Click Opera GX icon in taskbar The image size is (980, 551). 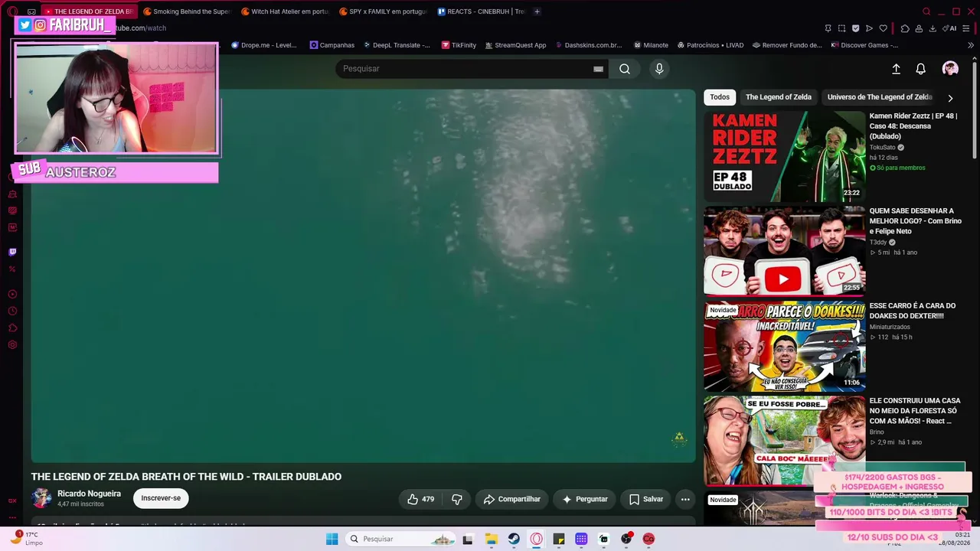click(x=536, y=539)
